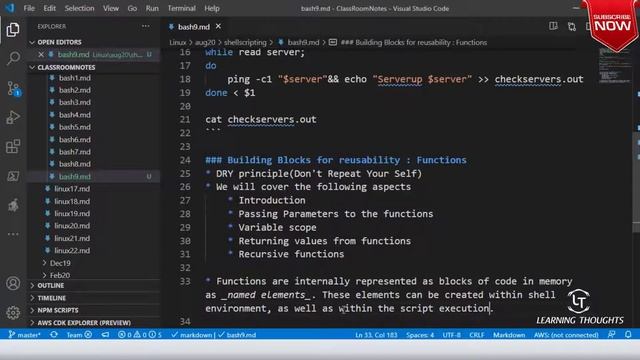Open bash2.md in the explorer
Screen dimensions: 640x360
pyautogui.click(x=75, y=90)
